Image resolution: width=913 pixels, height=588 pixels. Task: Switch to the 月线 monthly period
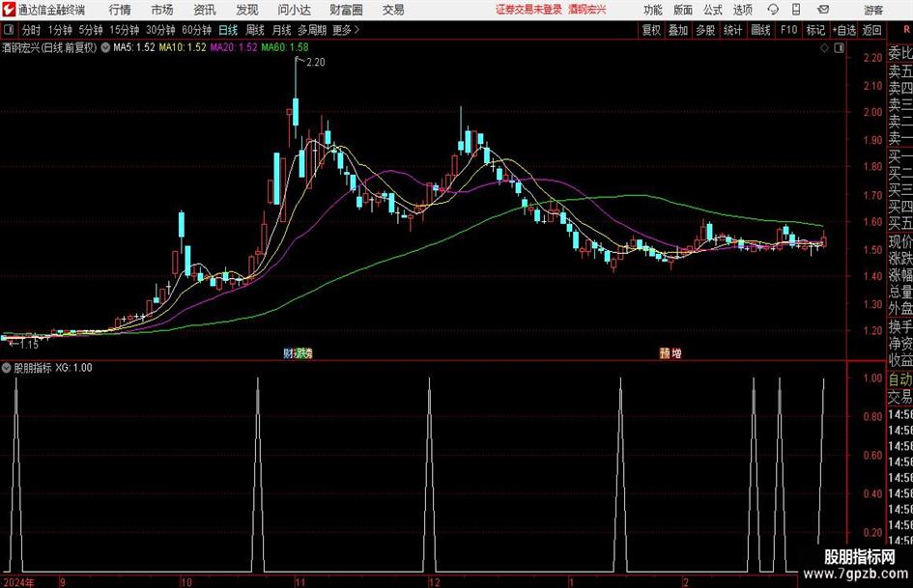click(282, 30)
